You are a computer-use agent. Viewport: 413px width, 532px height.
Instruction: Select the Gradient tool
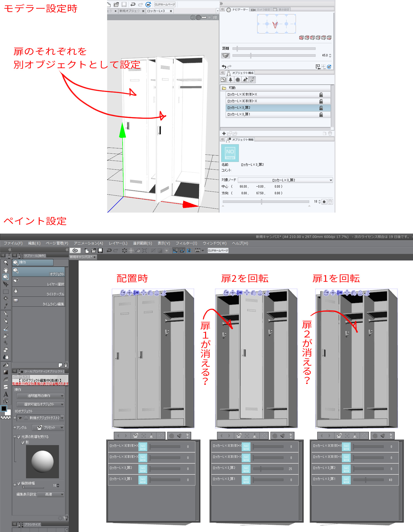tap(6, 372)
